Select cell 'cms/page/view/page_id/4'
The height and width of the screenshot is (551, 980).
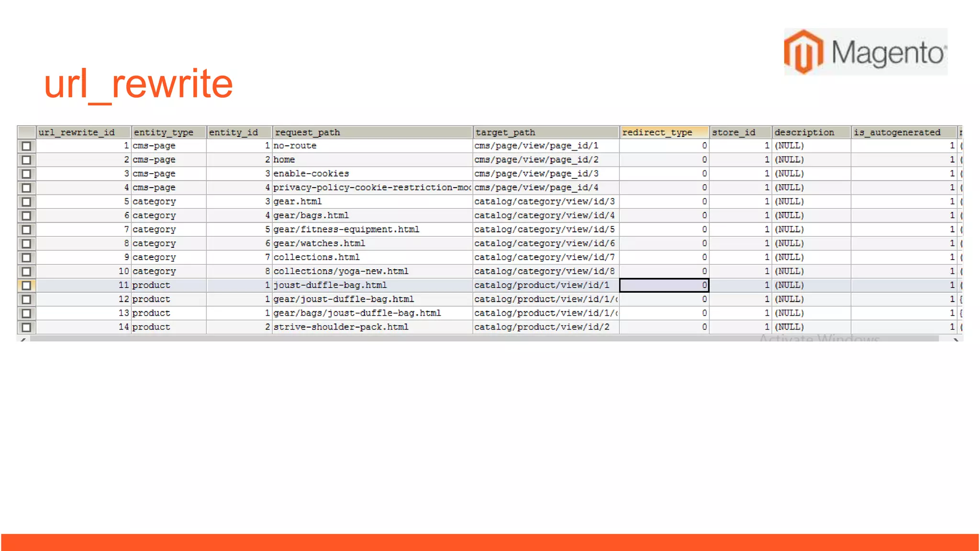tap(546, 187)
